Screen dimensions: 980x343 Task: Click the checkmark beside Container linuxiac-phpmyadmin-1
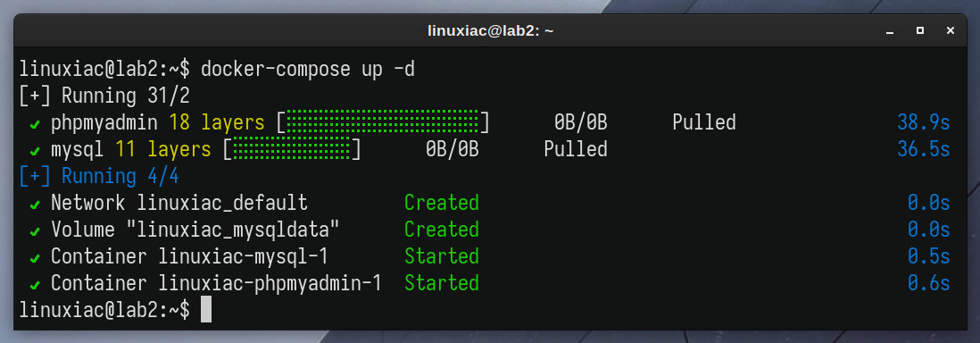coord(35,285)
